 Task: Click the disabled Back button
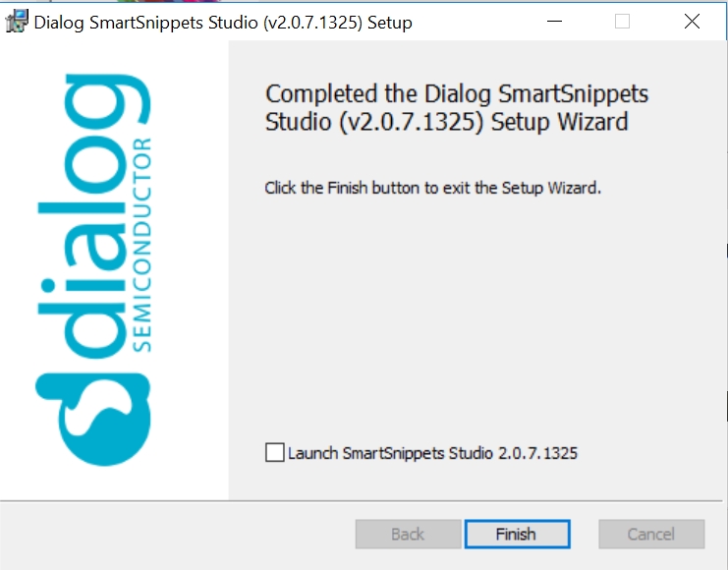tap(408, 535)
